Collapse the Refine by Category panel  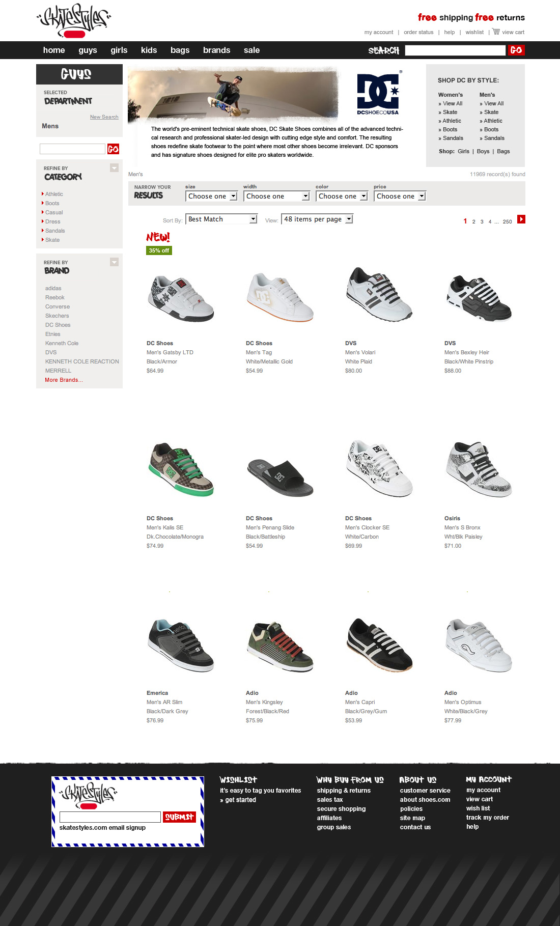(x=115, y=168)
